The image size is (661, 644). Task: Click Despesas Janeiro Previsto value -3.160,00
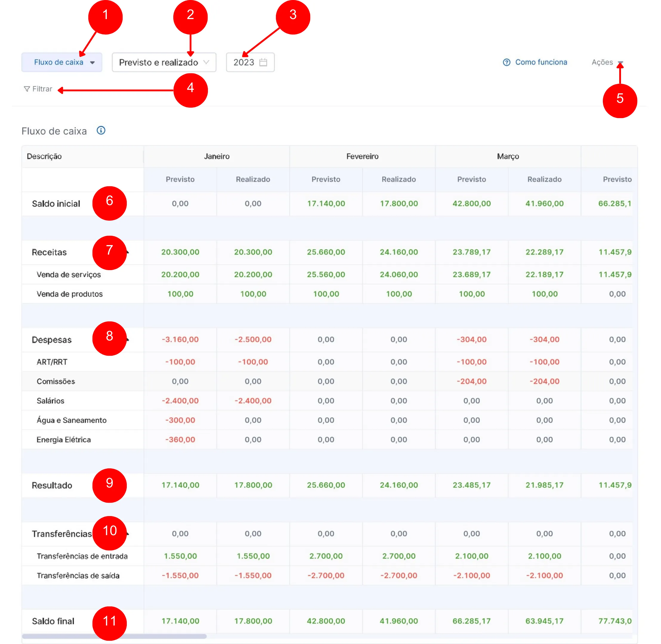coord(180,339)
